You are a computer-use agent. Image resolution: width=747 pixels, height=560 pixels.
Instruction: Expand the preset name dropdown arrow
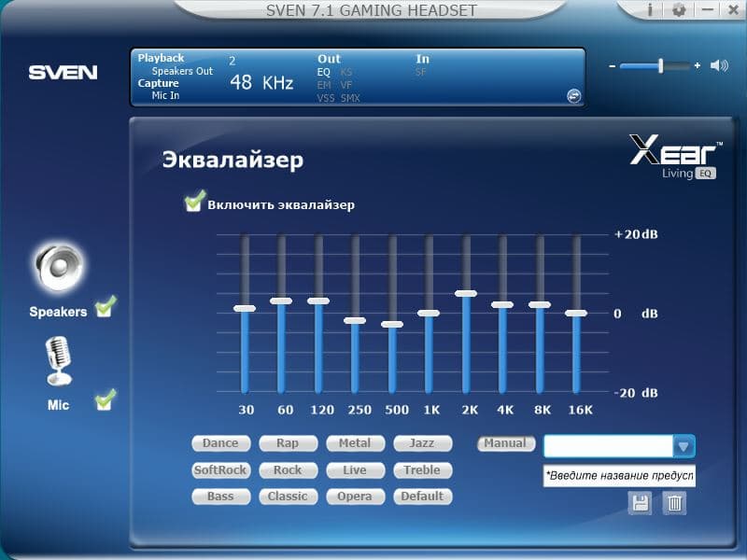coord(684,447)
